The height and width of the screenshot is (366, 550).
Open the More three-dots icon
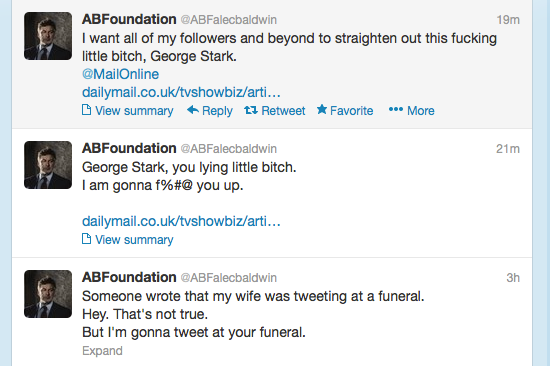pos(396,109)
